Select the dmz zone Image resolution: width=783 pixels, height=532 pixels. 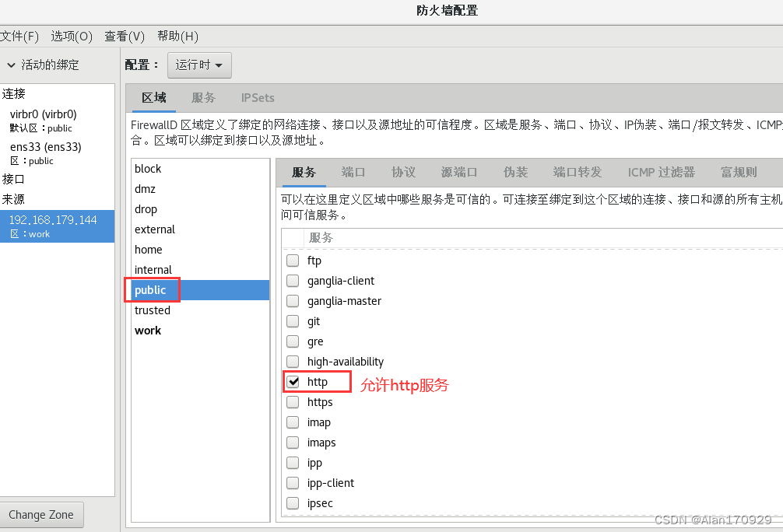click(x=200, y=189)
